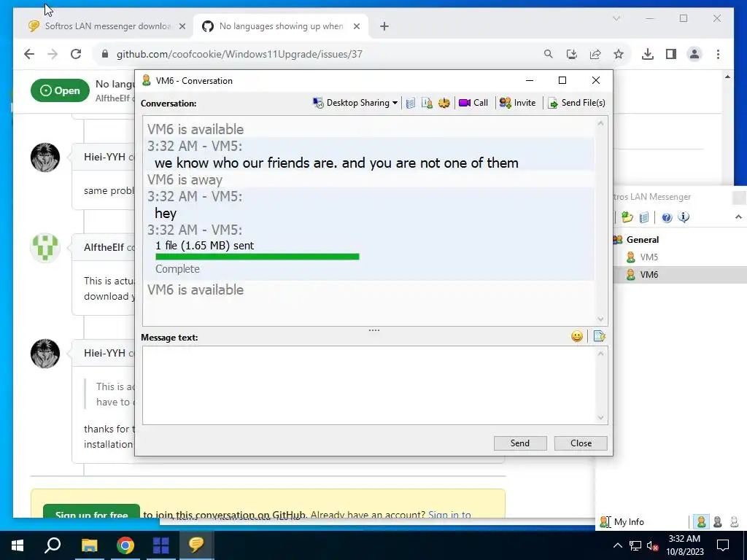The image size is (747, 560).
Task: Click the first Hiei-YYH avatar on GitHub page
Action: point(45,157)
